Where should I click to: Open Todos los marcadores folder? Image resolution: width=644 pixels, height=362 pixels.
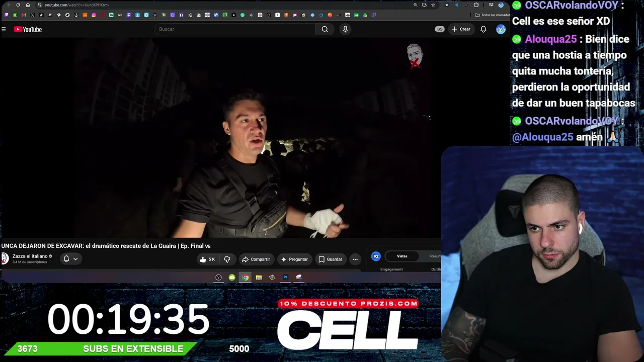[493, 15]
